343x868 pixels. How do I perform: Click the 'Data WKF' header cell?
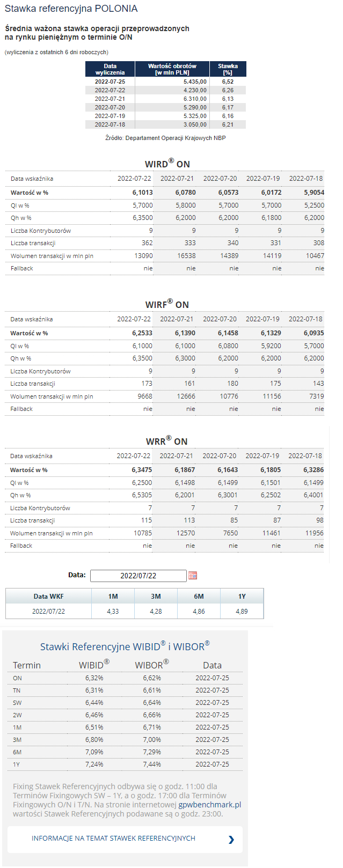point(48,597)
